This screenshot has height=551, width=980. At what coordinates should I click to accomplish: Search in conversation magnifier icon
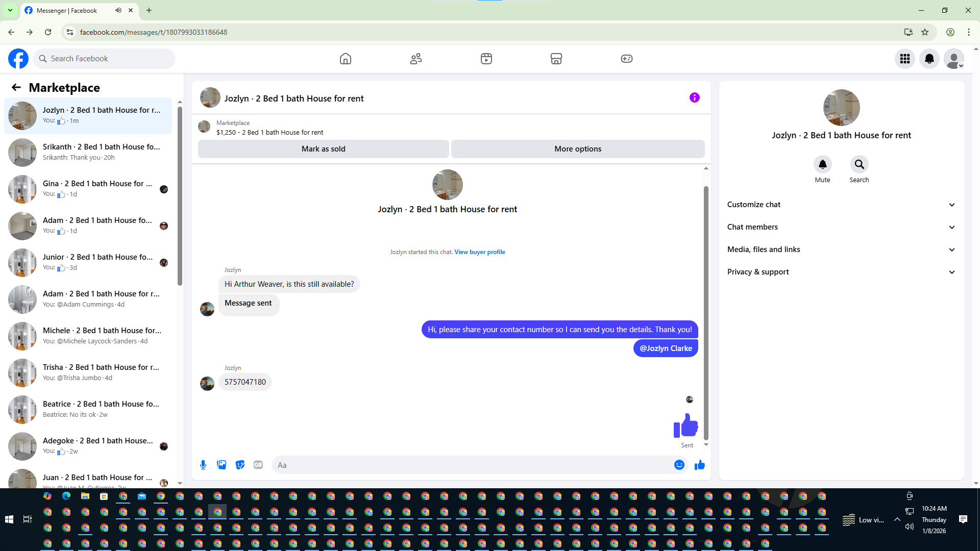[860, 164]
